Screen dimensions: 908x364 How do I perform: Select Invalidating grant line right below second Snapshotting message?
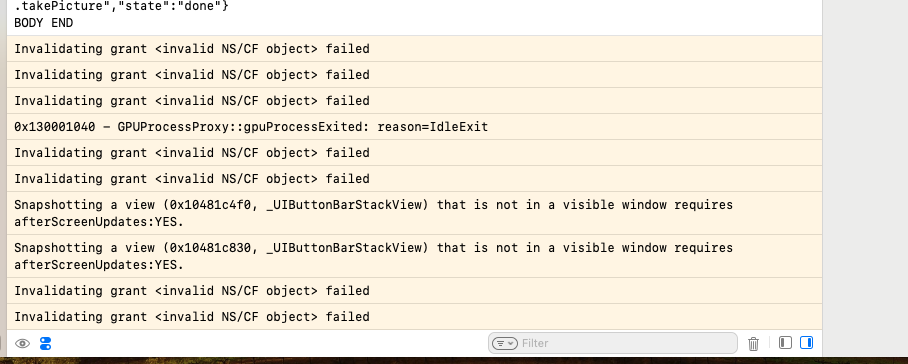[415, 291]
